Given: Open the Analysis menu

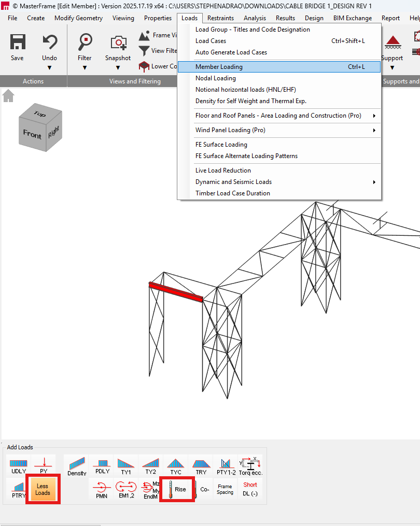Looking at the screenshot, I should coord(255,18).
